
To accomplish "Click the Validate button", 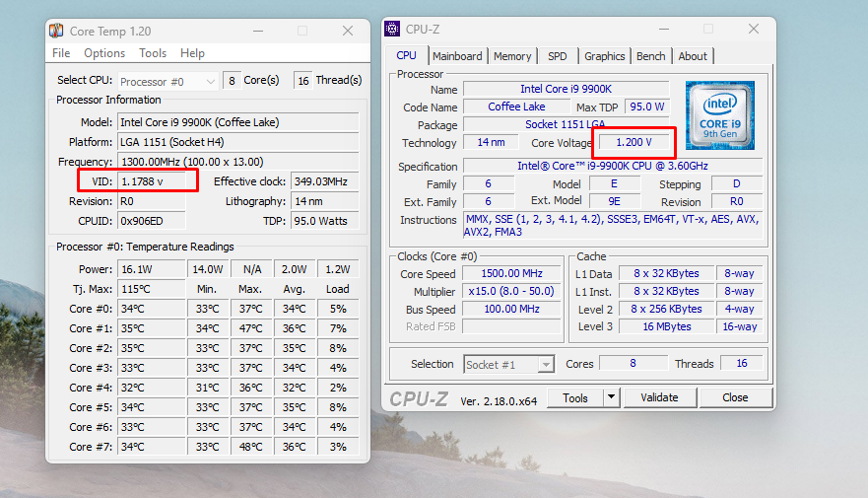I will 659,397.
